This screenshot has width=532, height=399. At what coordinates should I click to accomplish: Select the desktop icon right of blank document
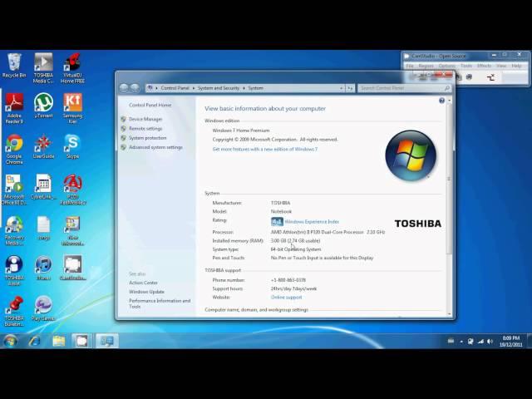click(x=72, y=230)
